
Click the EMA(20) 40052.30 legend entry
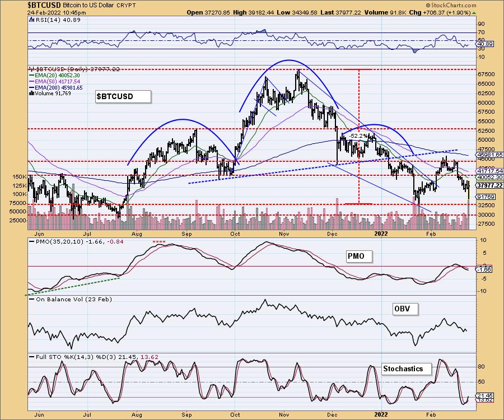tap(57, 76)
